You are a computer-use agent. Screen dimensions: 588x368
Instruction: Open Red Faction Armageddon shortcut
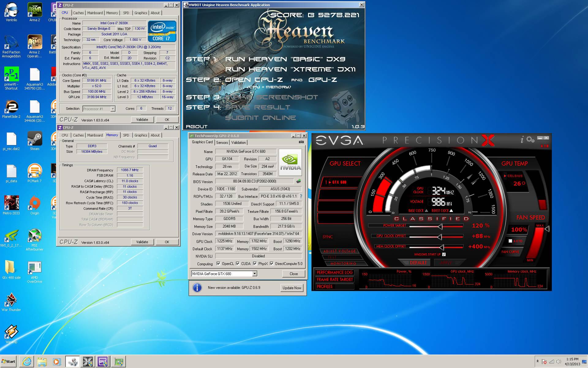[11, 47]
